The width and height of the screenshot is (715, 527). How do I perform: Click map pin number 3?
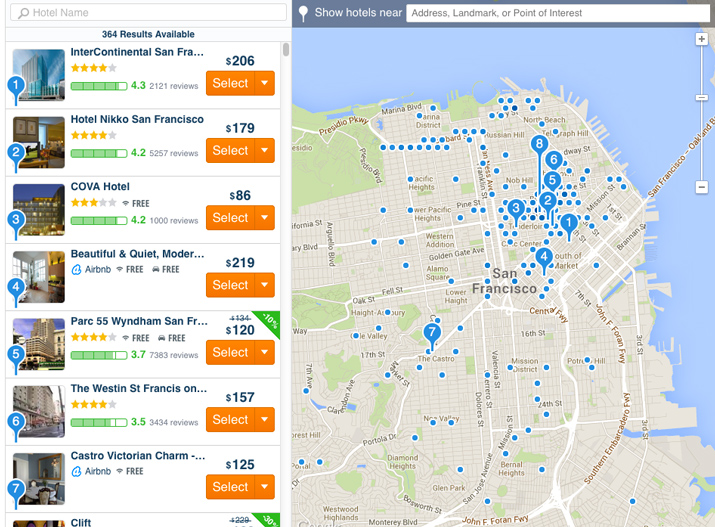tap(516, 208)
